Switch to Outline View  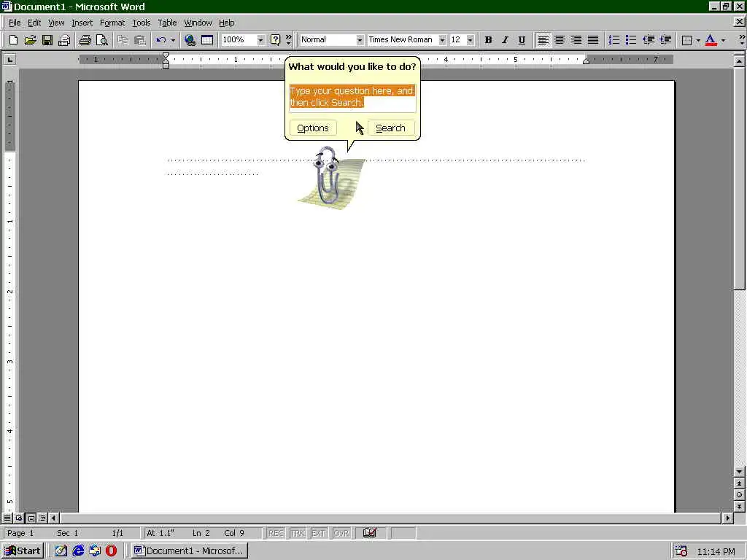tap(42, 518)
